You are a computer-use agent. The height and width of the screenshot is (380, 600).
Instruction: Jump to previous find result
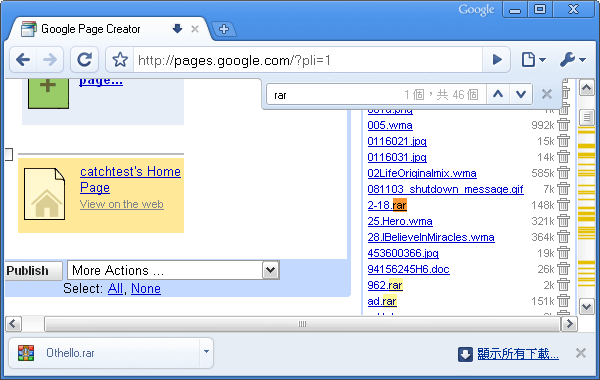point(498,94)
